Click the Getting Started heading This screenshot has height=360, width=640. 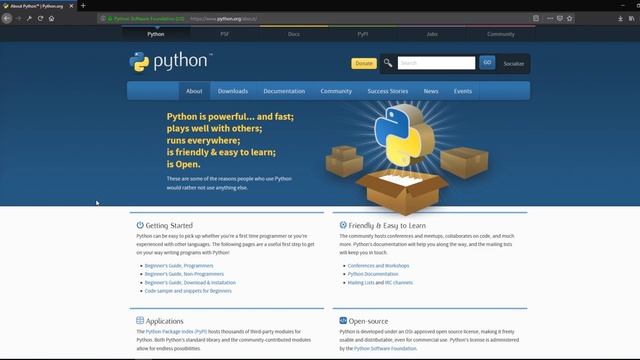tap(169, 225)
